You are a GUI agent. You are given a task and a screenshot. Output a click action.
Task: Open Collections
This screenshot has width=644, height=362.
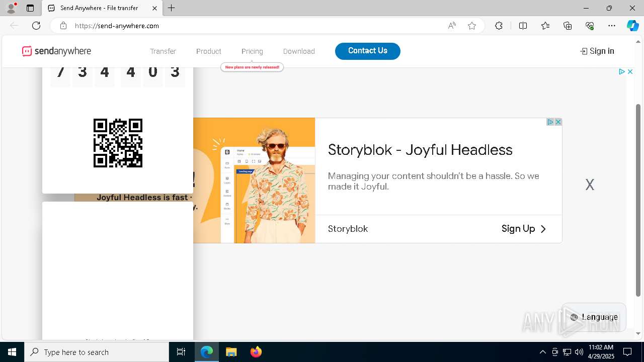pos(568,26)
